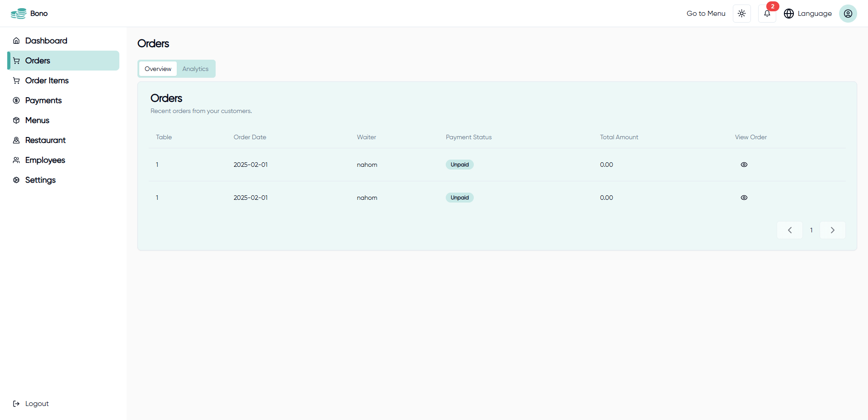Click the first Unpaid status badge
Viewport: 868px width, 420px height.
click(x=459, y=165)
